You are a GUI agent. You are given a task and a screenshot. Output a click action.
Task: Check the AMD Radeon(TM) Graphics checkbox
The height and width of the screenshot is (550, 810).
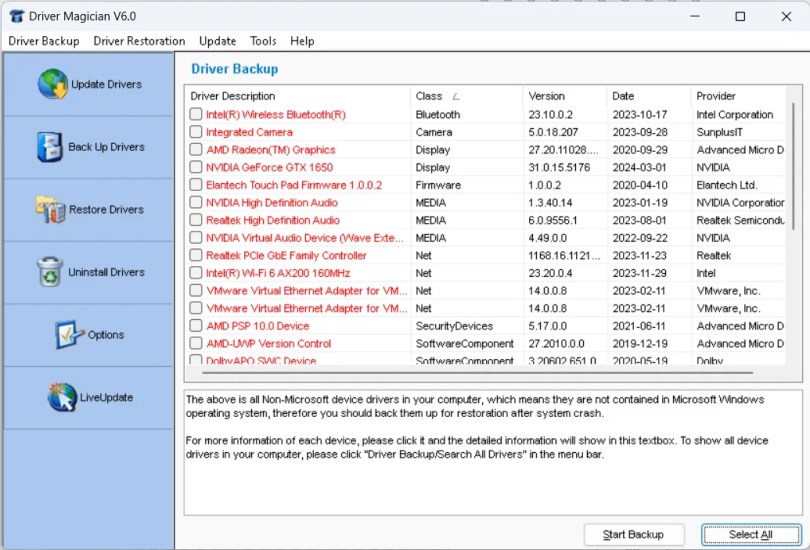coord(196,149)
